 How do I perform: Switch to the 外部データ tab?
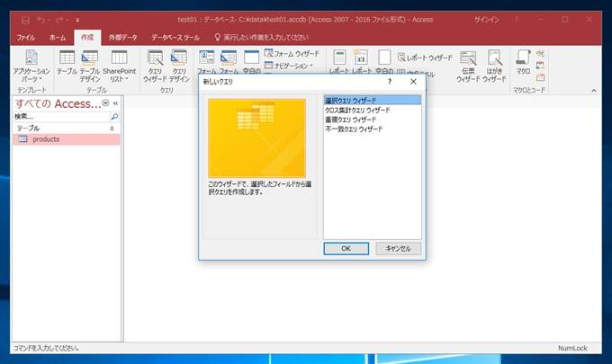pos(123,38)
